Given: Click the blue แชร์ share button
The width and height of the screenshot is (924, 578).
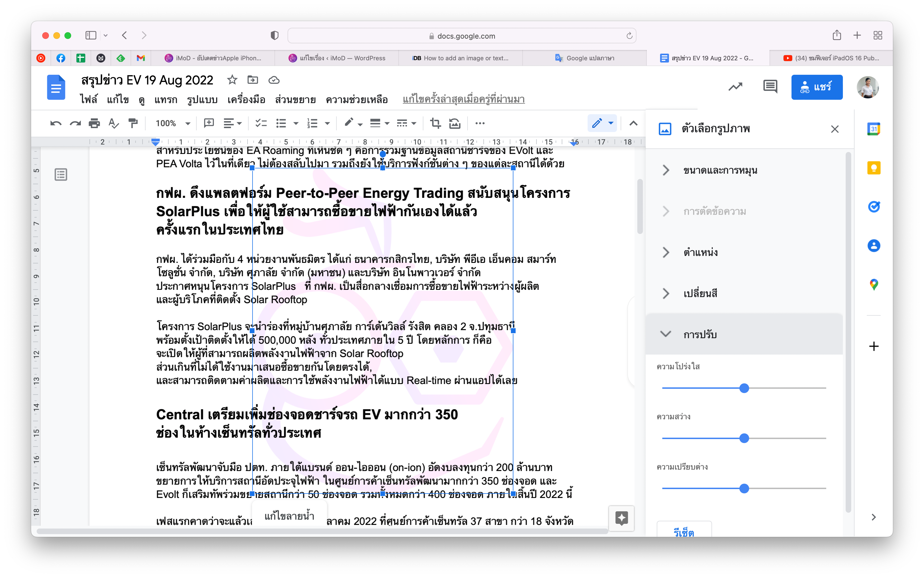Looking at the screenshot, I should [x=816, y=87].
